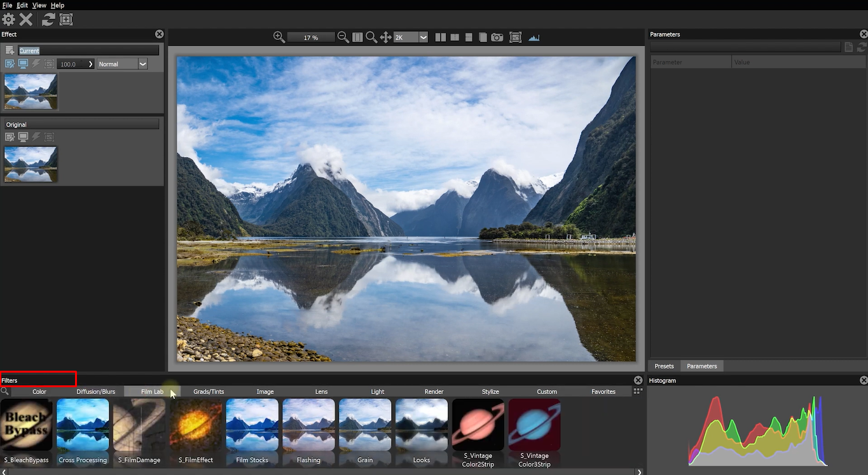The height and width of the screenshot is (475, 868).
Task: Select the Zoom In tool
Action: click(x=278, y=37)
